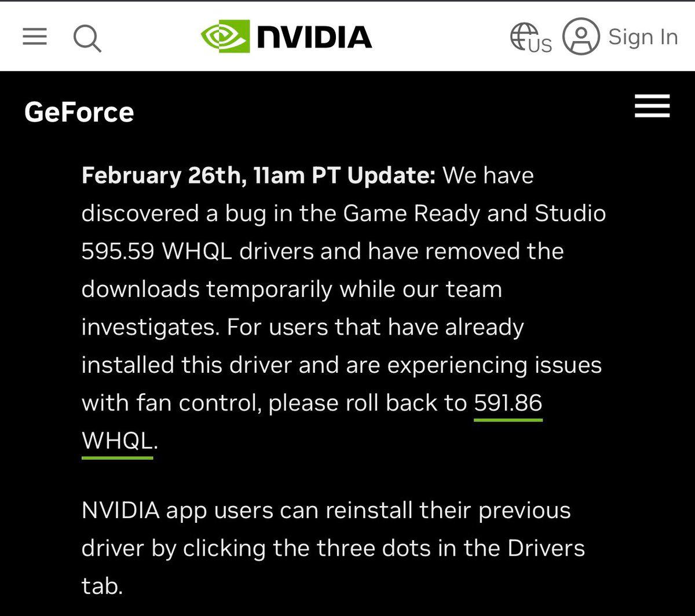Select the US region label to change locale

541,45
